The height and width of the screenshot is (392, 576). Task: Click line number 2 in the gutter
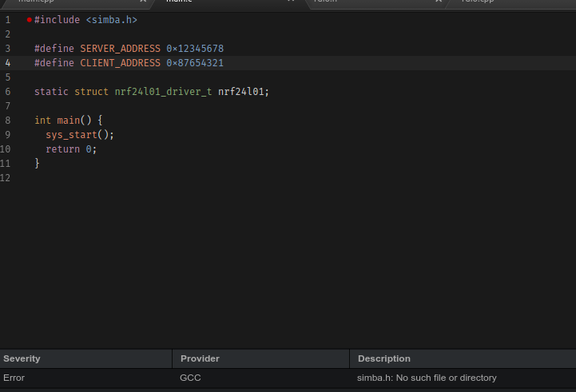[x=8, y=34]
